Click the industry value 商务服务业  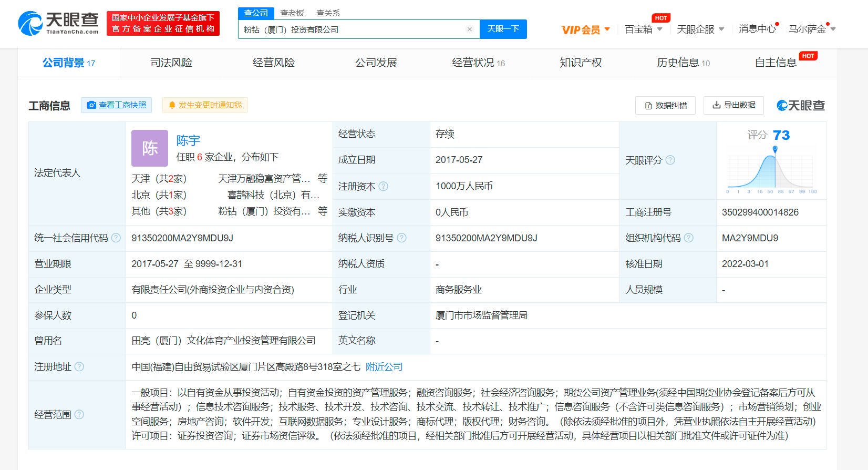pyautogui.click(x=459, y=290)
